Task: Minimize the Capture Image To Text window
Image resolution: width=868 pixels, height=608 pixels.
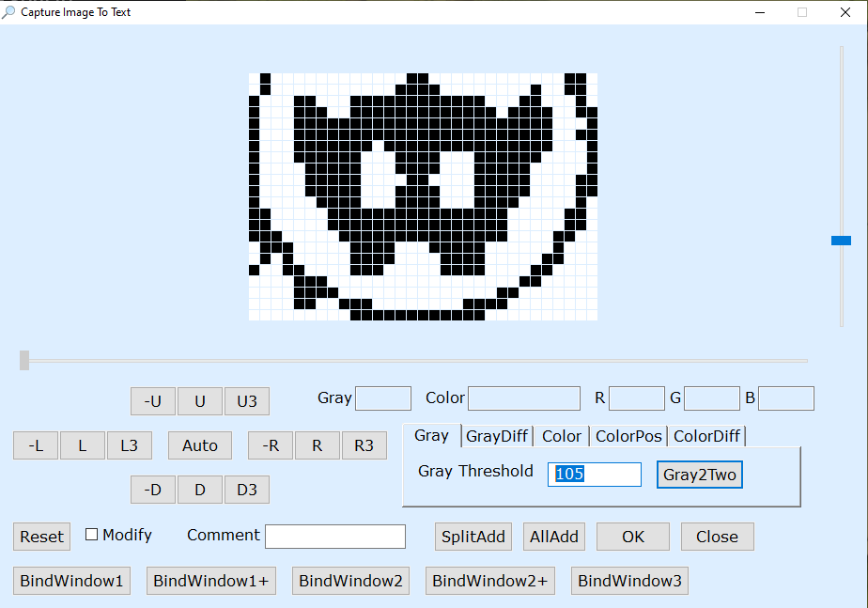Action: tap(760, 12)
